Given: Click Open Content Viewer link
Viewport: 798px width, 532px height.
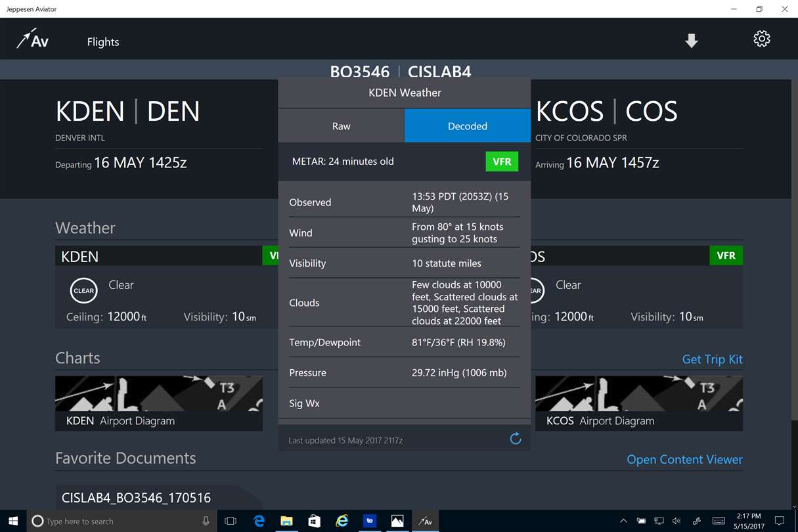Looking at the screenshot, I should tap(684, 460).
